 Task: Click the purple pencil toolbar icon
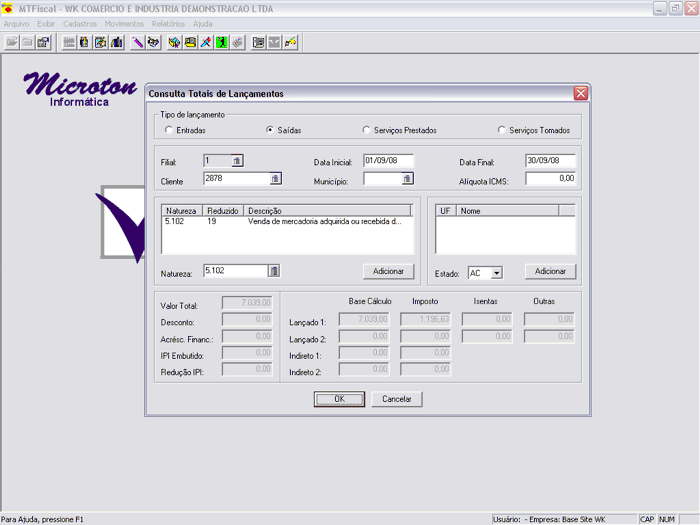pos(137,42)
